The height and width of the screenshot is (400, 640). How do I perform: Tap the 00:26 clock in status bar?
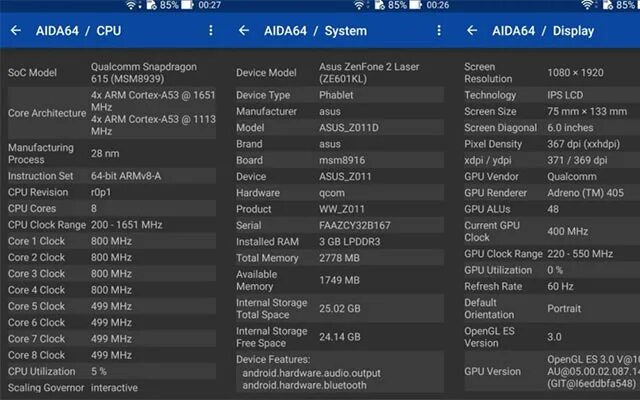click(438, 5)
